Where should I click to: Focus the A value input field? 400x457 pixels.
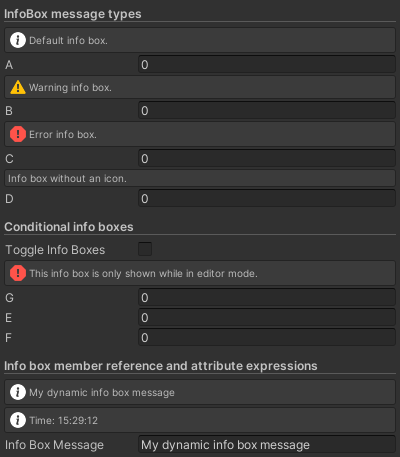pos(267,64)
